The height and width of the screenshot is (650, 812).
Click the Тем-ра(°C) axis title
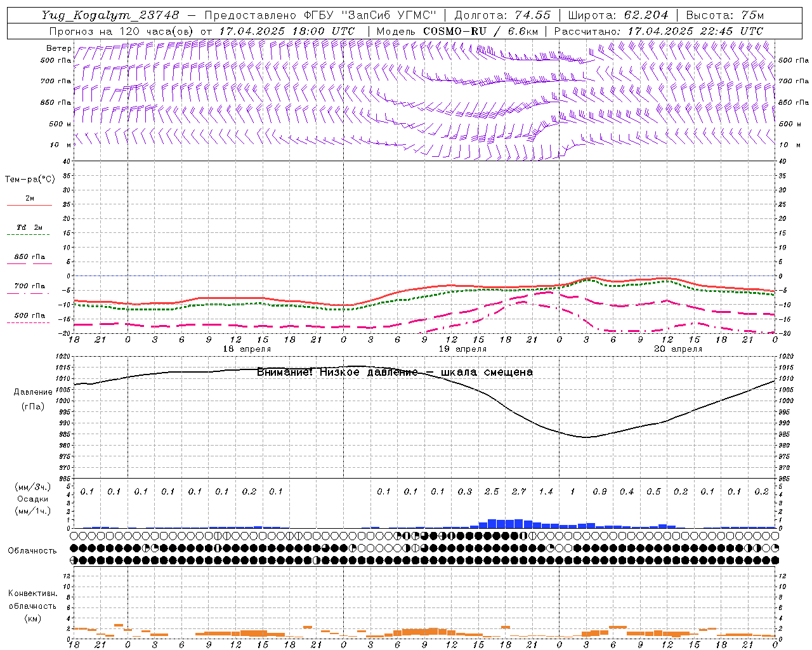(x=30, y=180)
